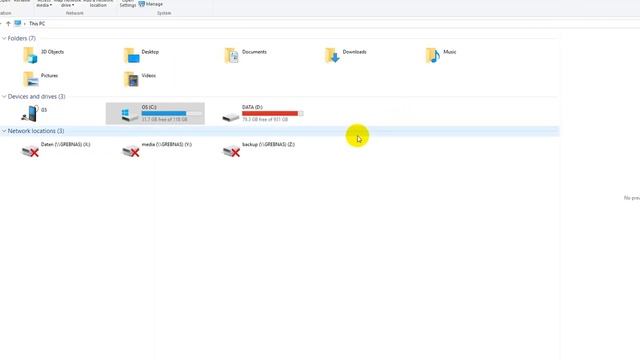This screenshot has width=640, height=360.
Task: Select the disconnected media network drive icon
Action: tap(131, 151)
